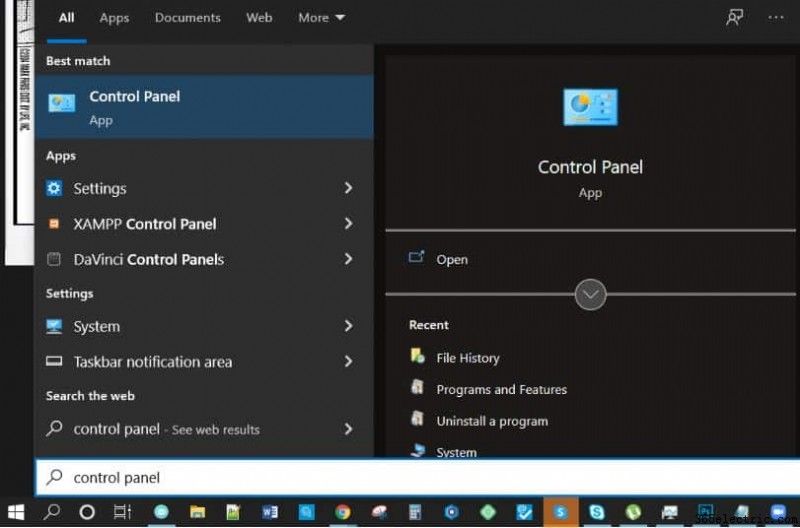Switch to the Apps search tab
The width and height of the screenshot is (800, 528).
click(114, 18)
